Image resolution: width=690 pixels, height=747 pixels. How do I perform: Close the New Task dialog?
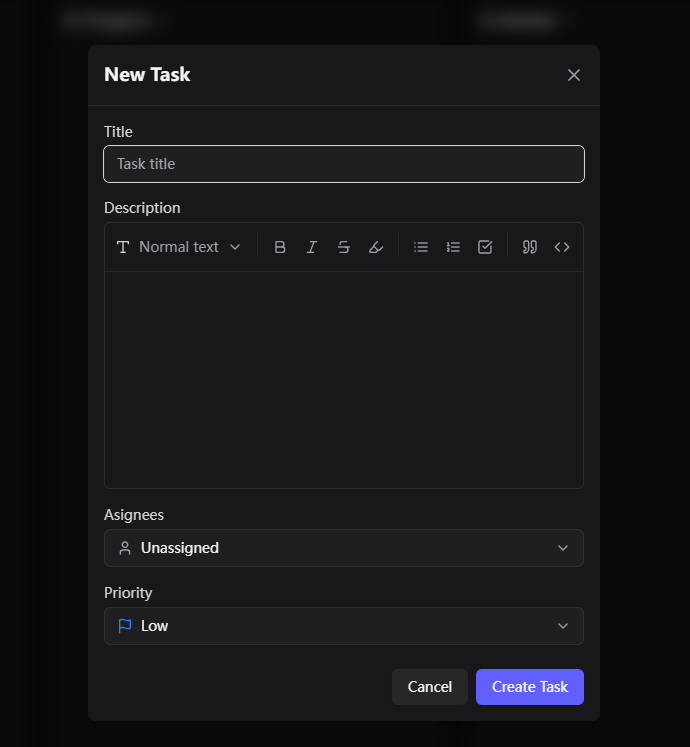coord(574,75)
